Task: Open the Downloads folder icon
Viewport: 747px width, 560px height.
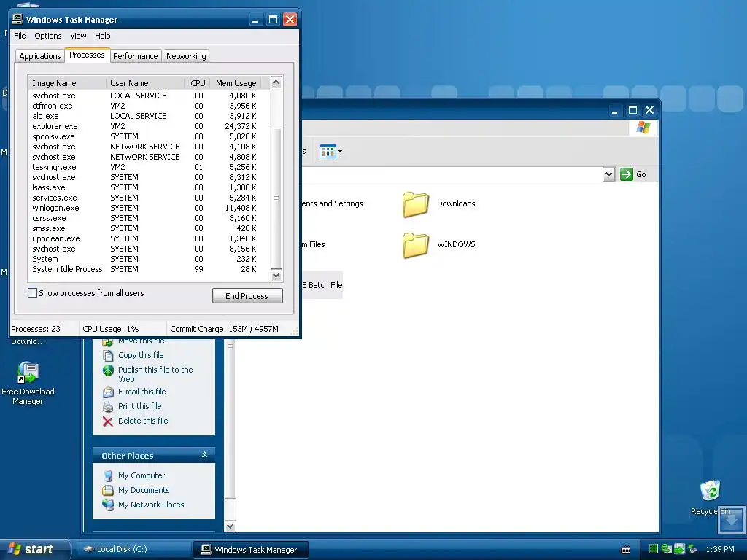Action: [415, 204]
